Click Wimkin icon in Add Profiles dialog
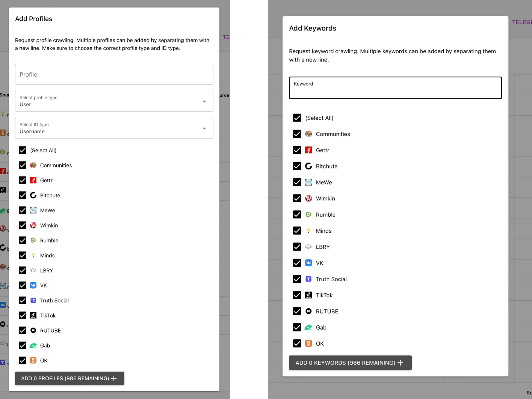532x399 pixels. [x=33, y=225]
